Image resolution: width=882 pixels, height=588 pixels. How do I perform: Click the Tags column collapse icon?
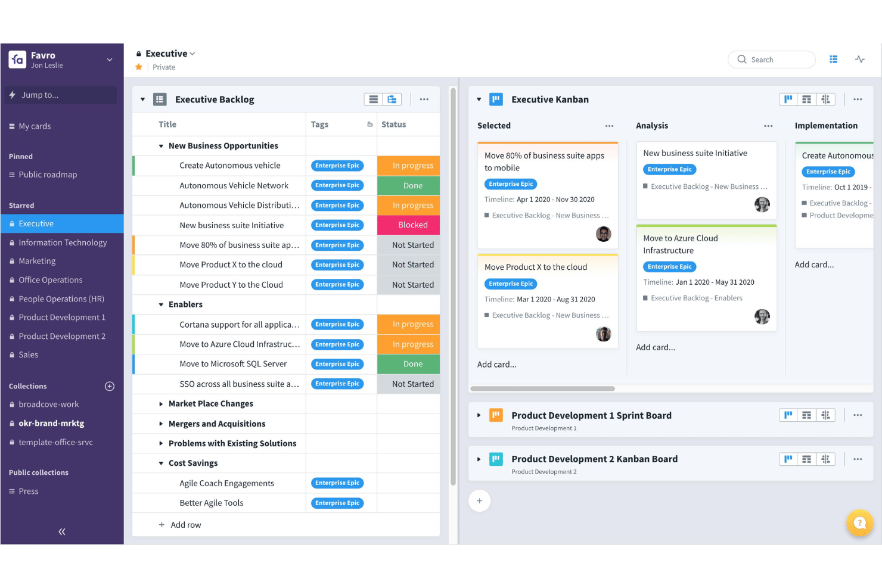click(369, 125)
